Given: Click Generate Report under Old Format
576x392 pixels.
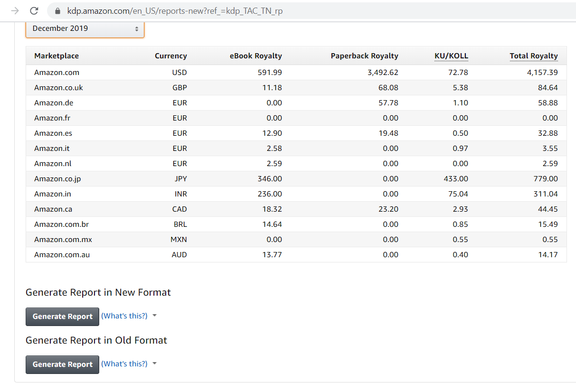Looking at the screenshot, I should pyautogui.click(x=62, y=364).
